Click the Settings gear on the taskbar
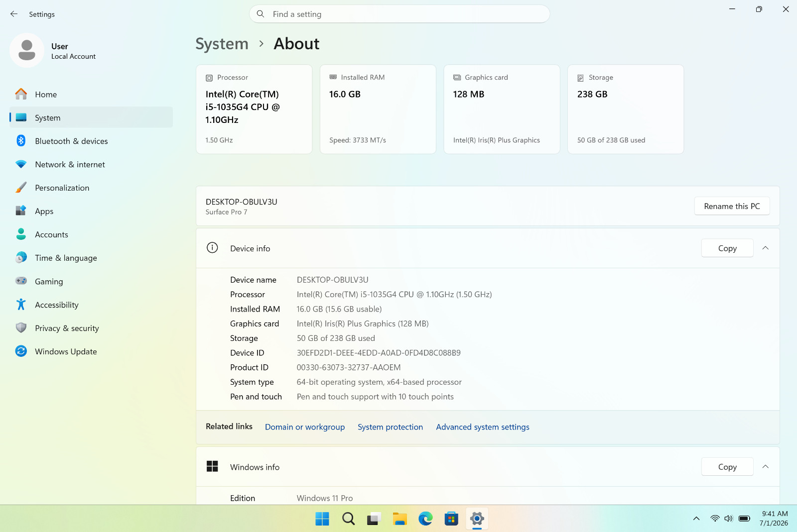This screenshot has height=532, width=797. (x=477, y=519)
